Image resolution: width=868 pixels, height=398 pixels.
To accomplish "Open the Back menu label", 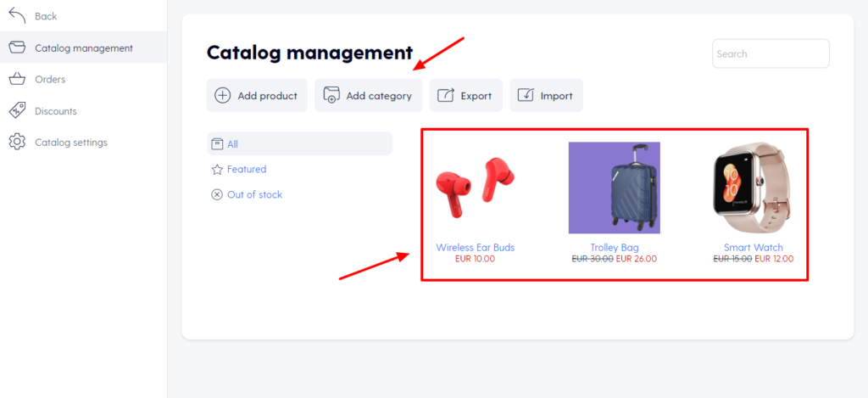I will tap(46, 16).
